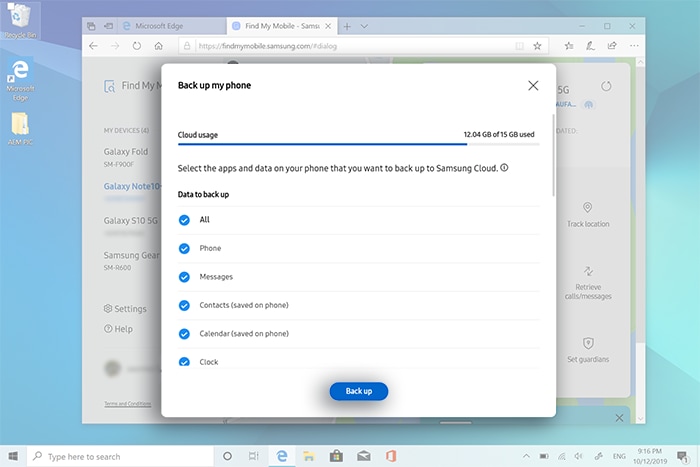Open Action Center notifications
The image size is (700, 467).
[682, 456]
